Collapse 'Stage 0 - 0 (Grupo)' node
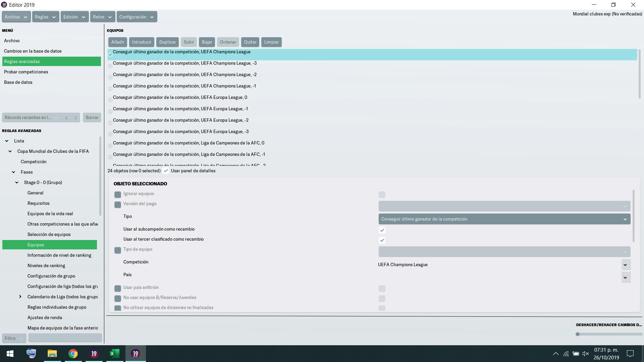This screenshot has height=362, width=644. 17,183
